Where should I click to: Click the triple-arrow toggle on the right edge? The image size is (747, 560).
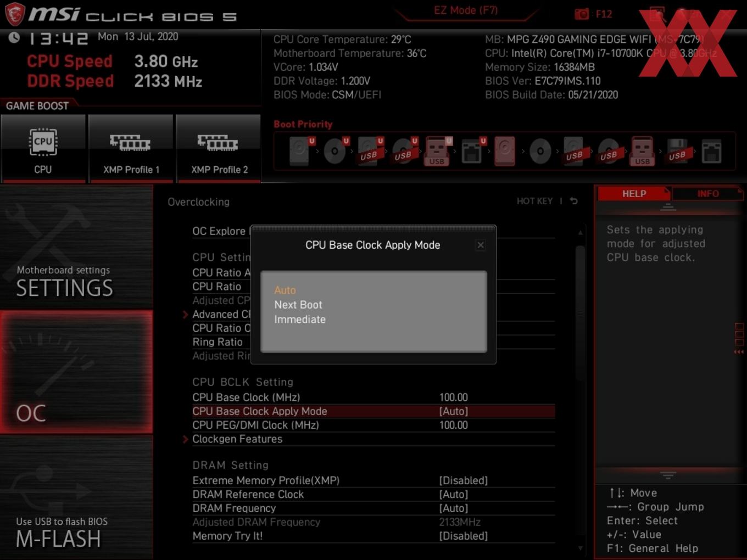(x=739, y=352)
